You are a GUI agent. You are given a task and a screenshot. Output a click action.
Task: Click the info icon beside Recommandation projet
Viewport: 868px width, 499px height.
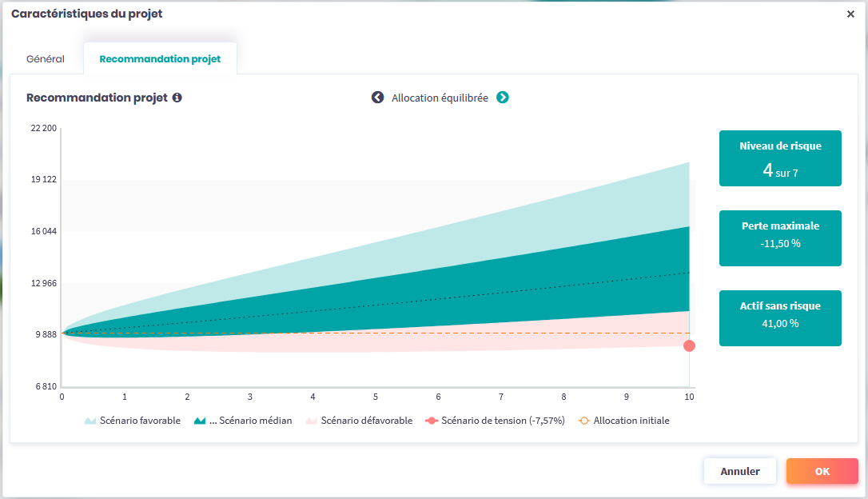click(x=177, y=98)
